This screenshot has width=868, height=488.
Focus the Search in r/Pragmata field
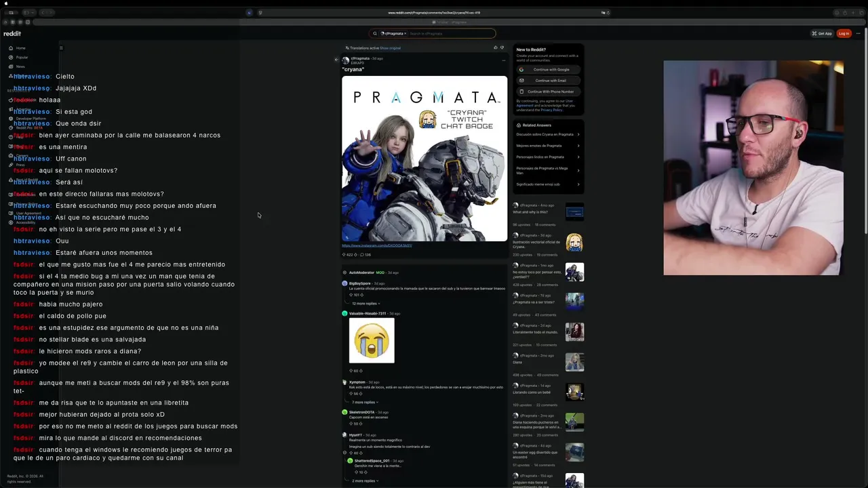(x=451, y=33)
